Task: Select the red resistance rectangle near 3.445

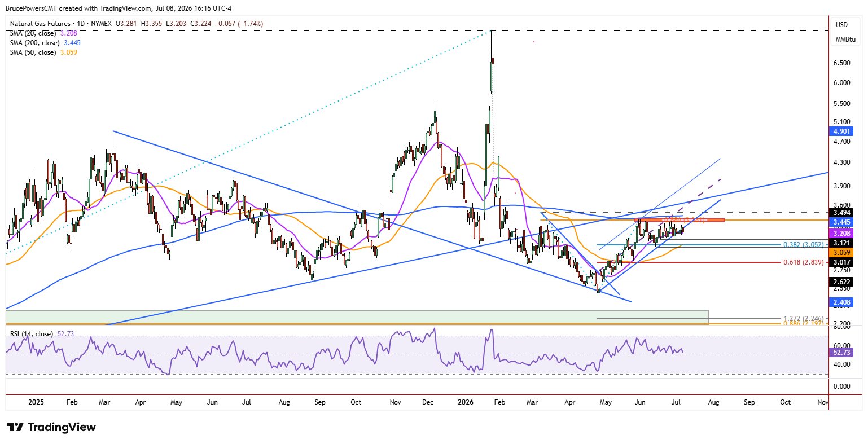Action: (x=680, y=220)
